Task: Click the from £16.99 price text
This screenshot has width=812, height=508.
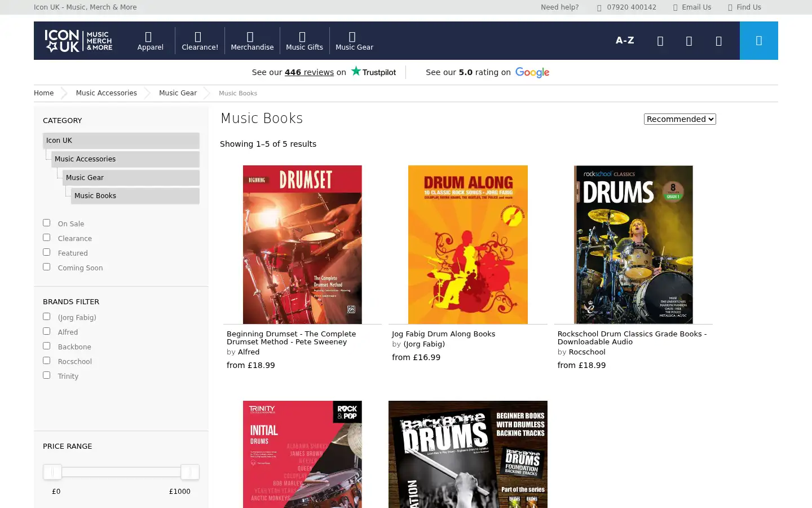Action: coord(416,358)
